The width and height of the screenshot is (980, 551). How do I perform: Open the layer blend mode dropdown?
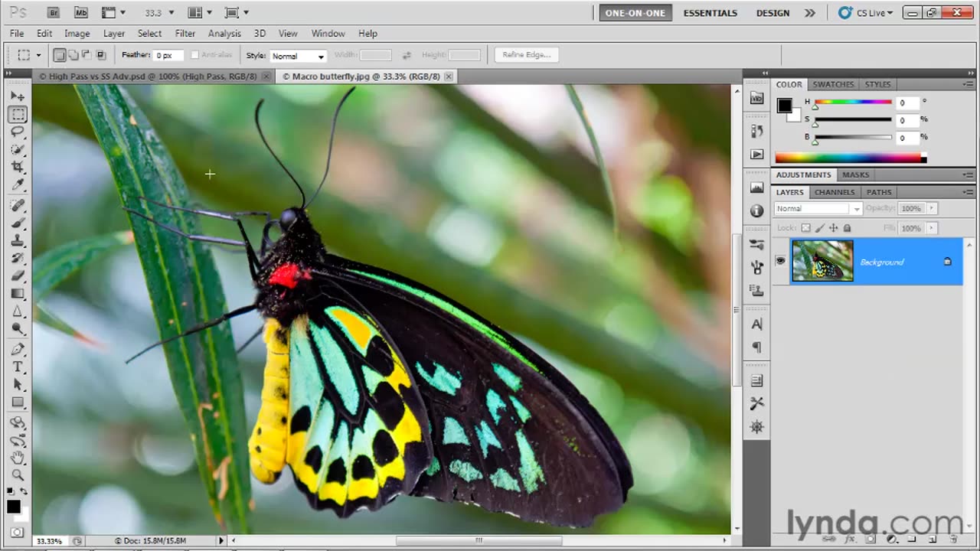point(818,208)
